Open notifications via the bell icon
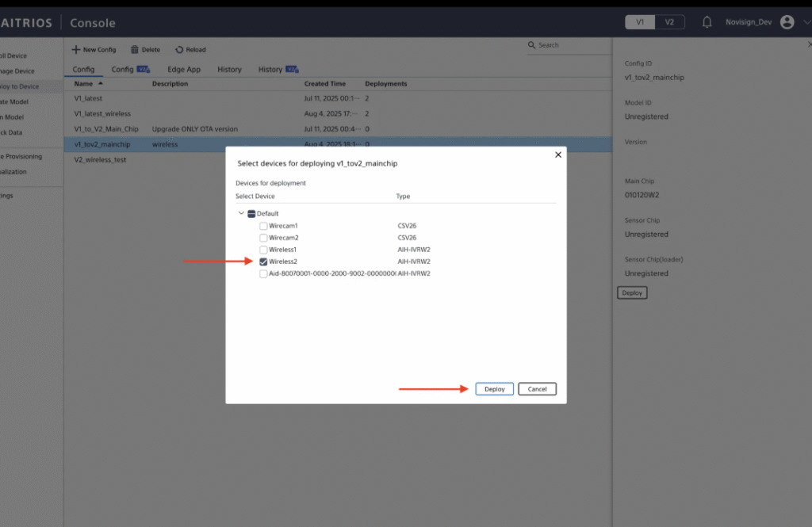The height and width of the screenshot is (527, 812). tap(707, 21)
